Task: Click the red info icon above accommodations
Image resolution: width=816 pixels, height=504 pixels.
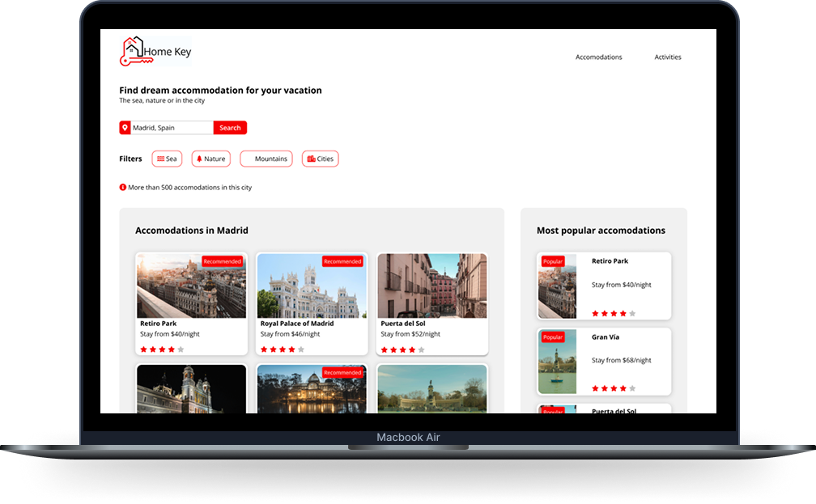Action: [x=123, y=188]
